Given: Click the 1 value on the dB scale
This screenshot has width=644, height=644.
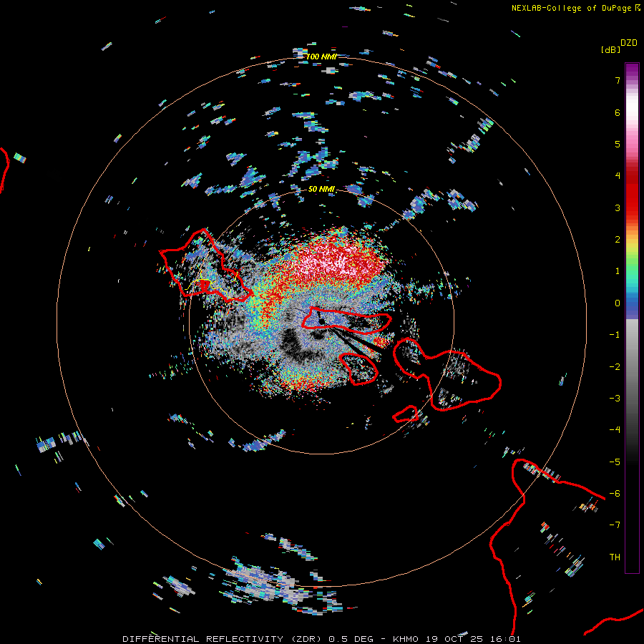Looking at the screenshot, I should 618,271.
